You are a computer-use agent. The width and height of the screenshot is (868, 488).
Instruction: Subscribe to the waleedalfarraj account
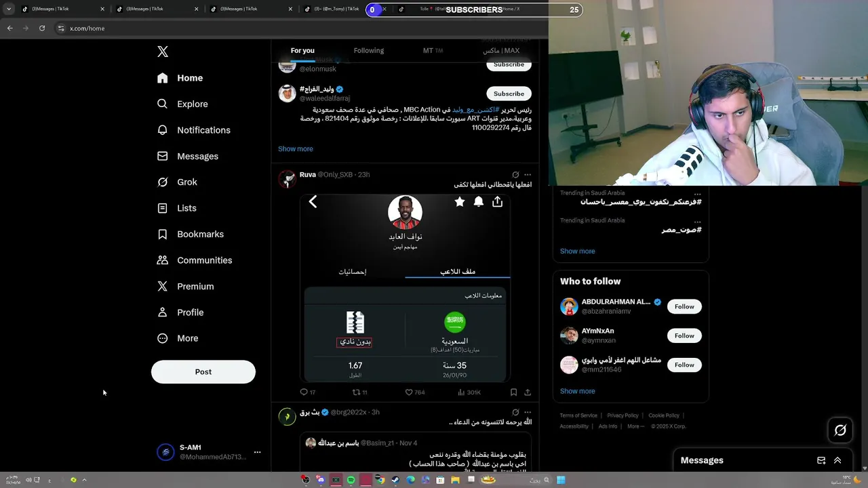tap(509, 94)
